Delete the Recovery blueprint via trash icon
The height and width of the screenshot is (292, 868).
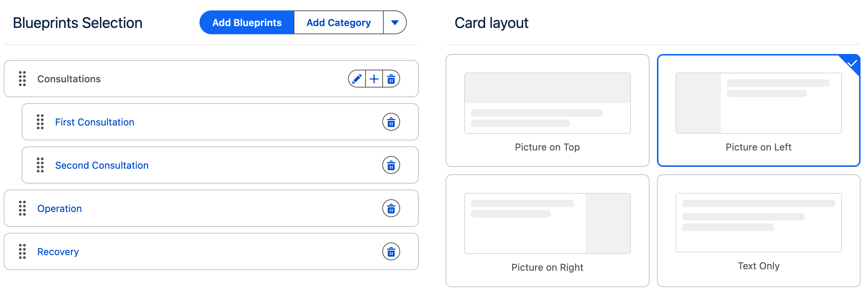[x=391, y=252]
